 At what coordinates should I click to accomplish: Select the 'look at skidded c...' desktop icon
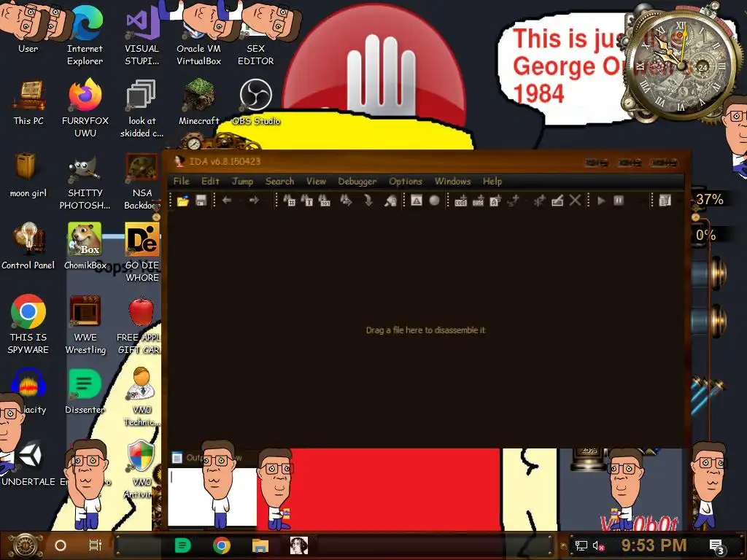click(142, 108)
